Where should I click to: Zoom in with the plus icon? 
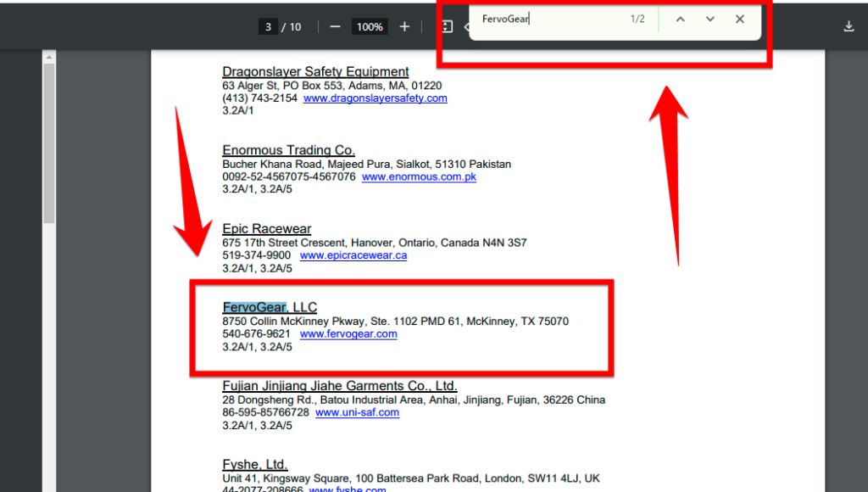404,26
